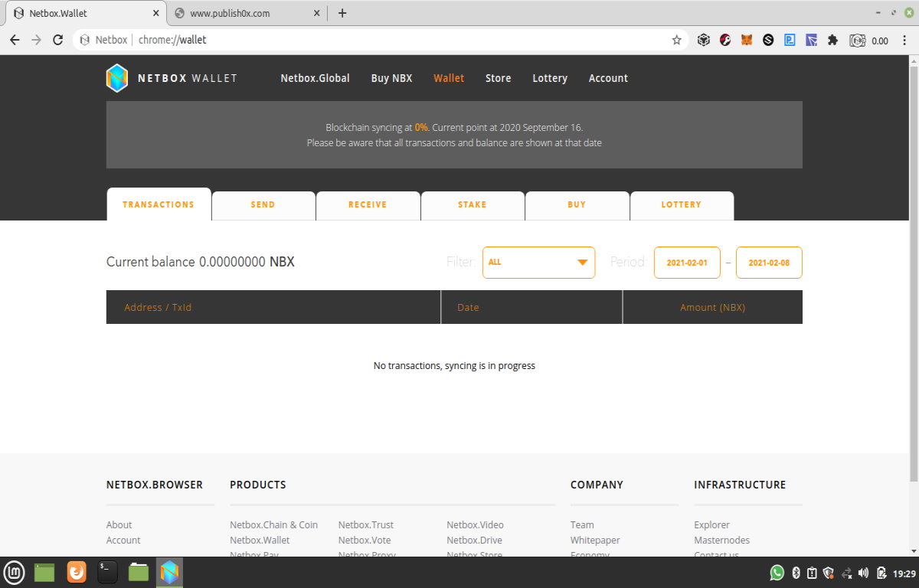Open the MetaMask fox extension
Image resolution: width=919 pixels, height=588 pixels.
pos(747,40)
